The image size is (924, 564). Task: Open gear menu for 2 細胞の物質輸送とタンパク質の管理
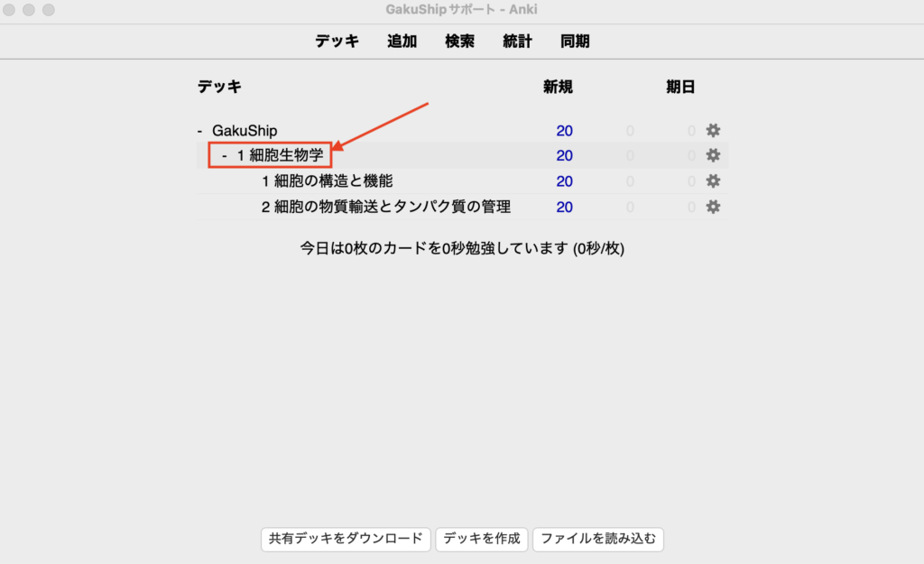pos(713,207)
